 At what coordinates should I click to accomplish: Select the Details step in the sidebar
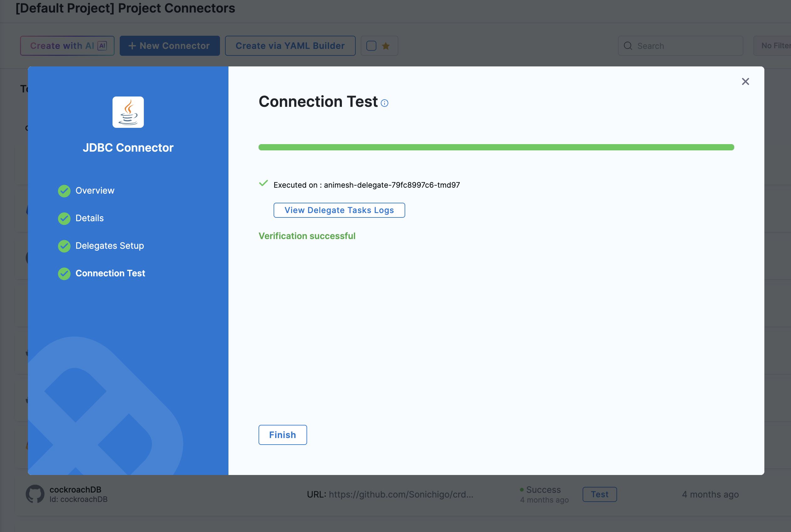tap(90, 218)
